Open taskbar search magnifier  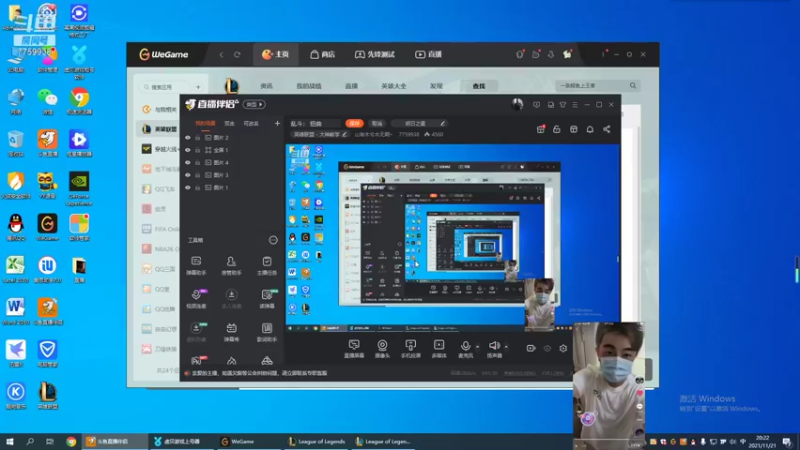point(30,441)
